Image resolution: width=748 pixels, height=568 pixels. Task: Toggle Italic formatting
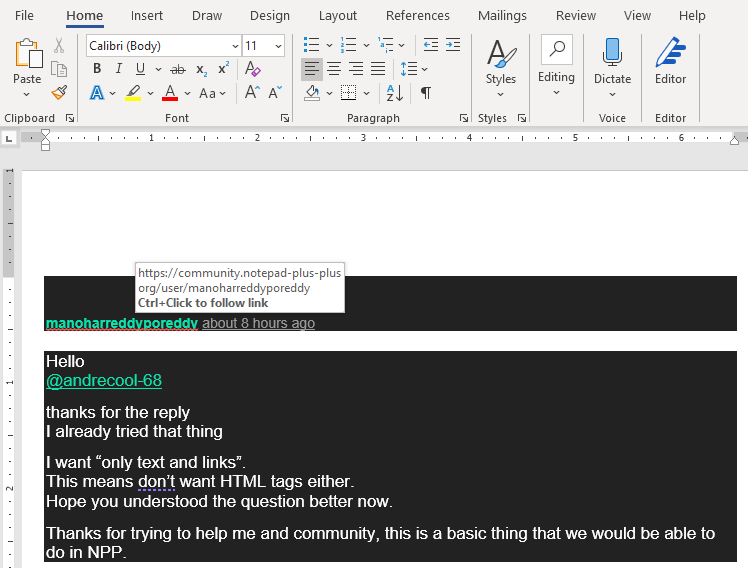point(119,69)
